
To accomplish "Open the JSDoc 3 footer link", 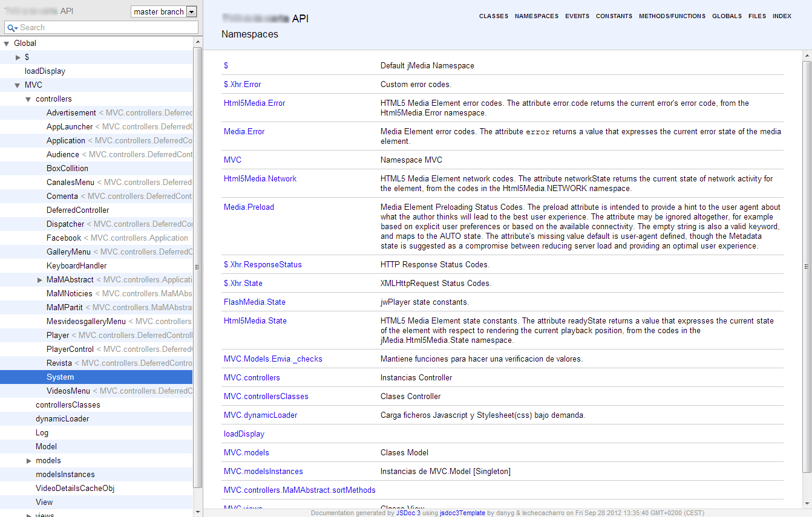I will pyautogui.click(x=408, y=513).
